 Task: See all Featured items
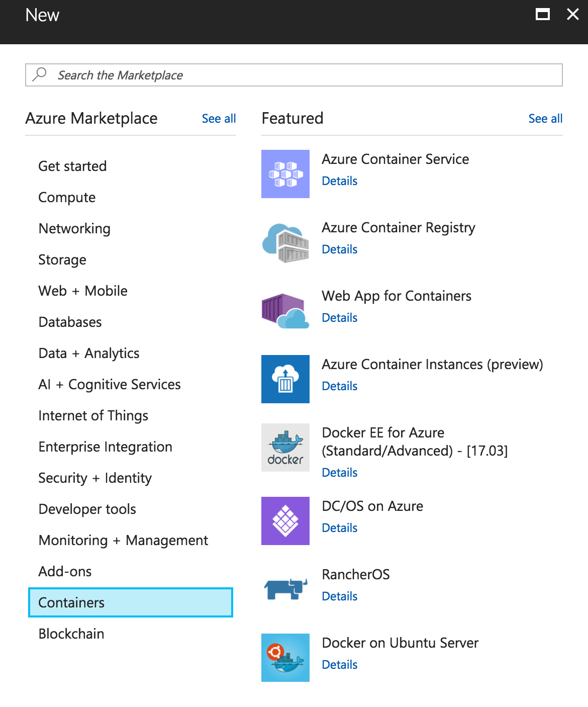545,119
